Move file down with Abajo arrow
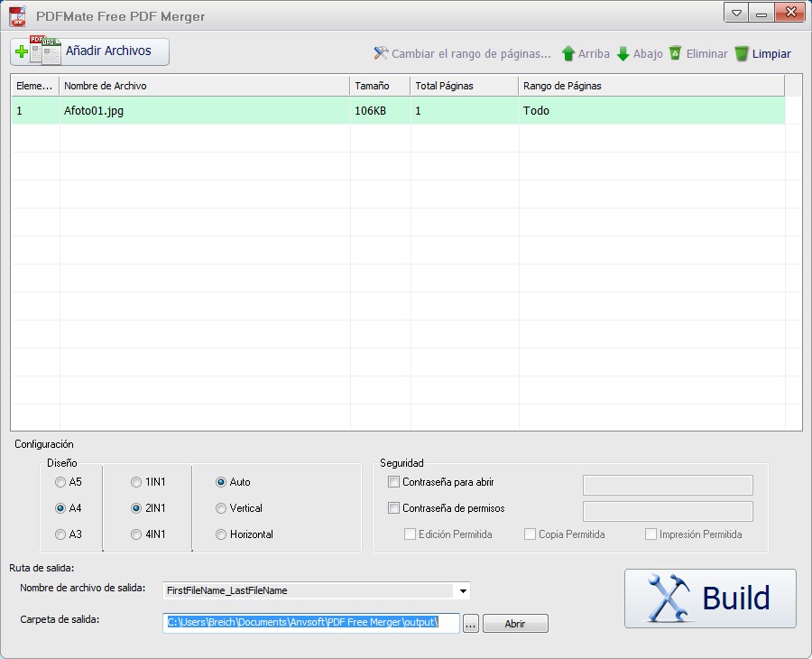The image size is (812, 659). coord(640,53)
